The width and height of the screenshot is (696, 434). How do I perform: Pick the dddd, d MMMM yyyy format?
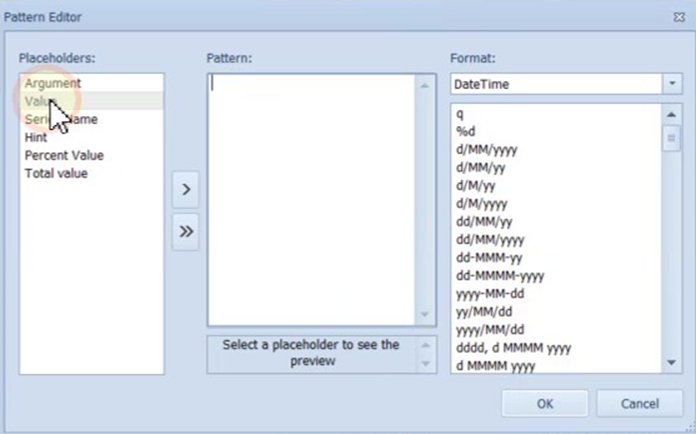coord(513,347)
